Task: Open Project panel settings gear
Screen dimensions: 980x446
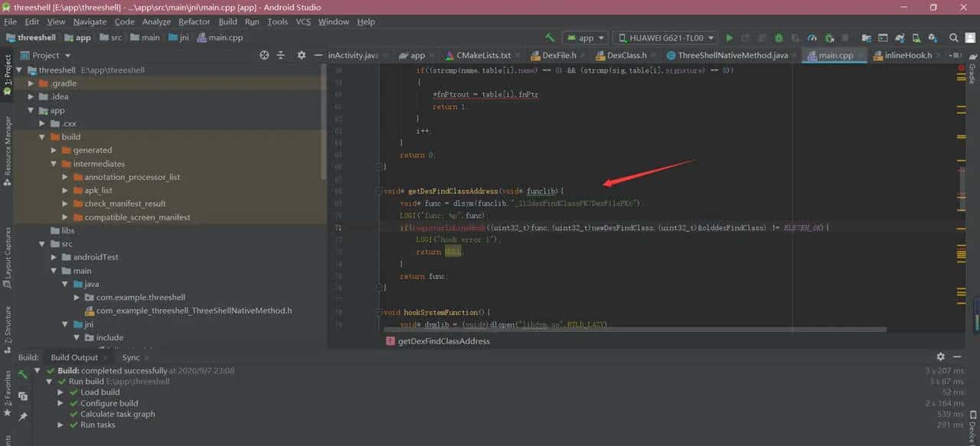Action: coord(301,55)
